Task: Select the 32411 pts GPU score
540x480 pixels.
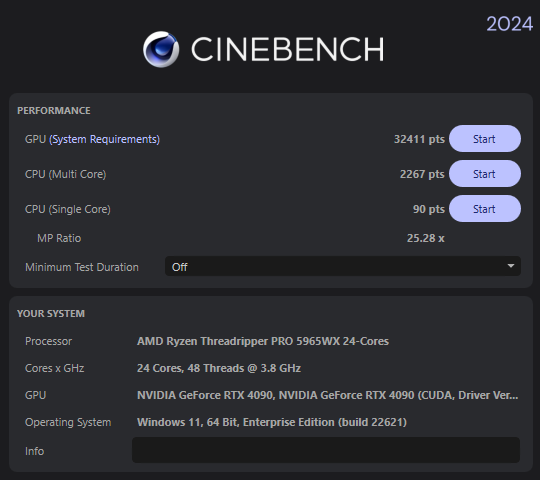Action: tap(419, 139)
